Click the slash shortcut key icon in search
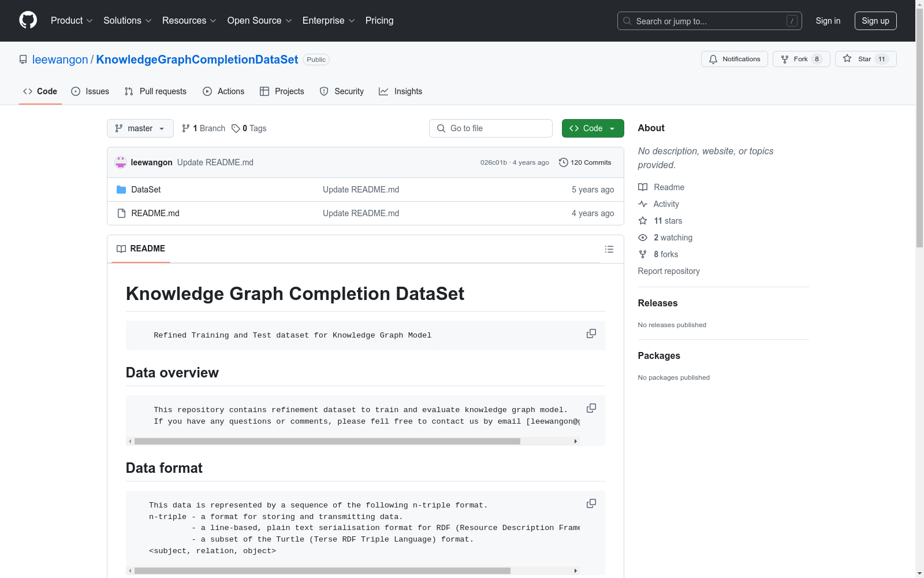Viewport: 924px width, 578px height. tap(792, 21)
